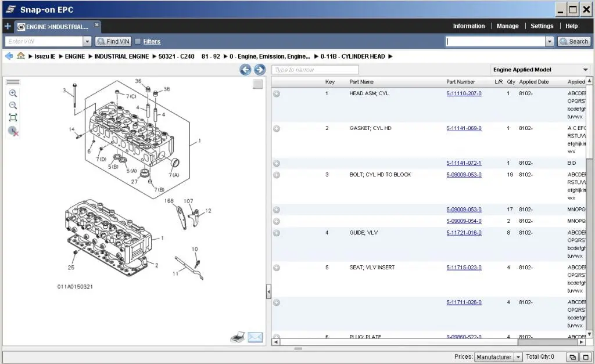The width and height of the screenshot is (595, 364).
Task: Click in the Enter VIN field
Action: click(x=44, y=41)
